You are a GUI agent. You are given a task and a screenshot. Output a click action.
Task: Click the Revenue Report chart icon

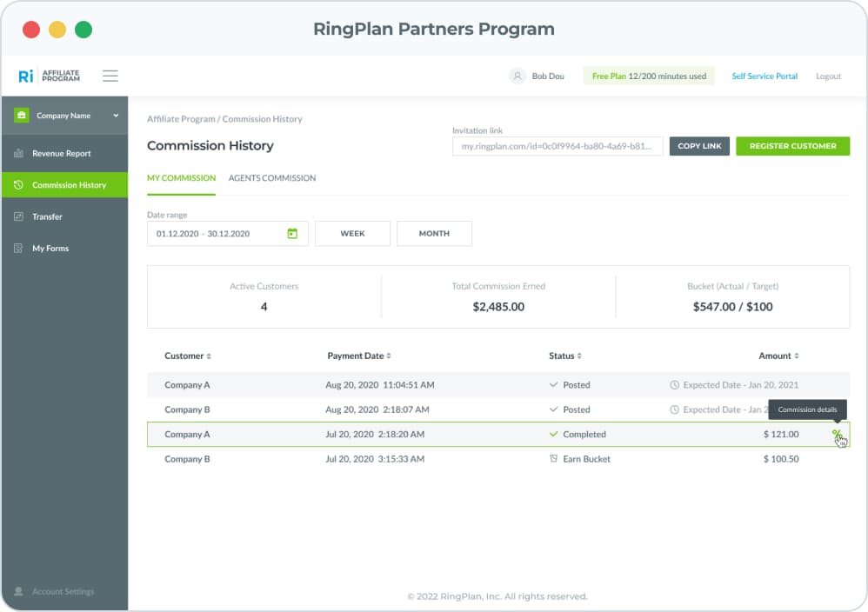click(x=18, y=153)
